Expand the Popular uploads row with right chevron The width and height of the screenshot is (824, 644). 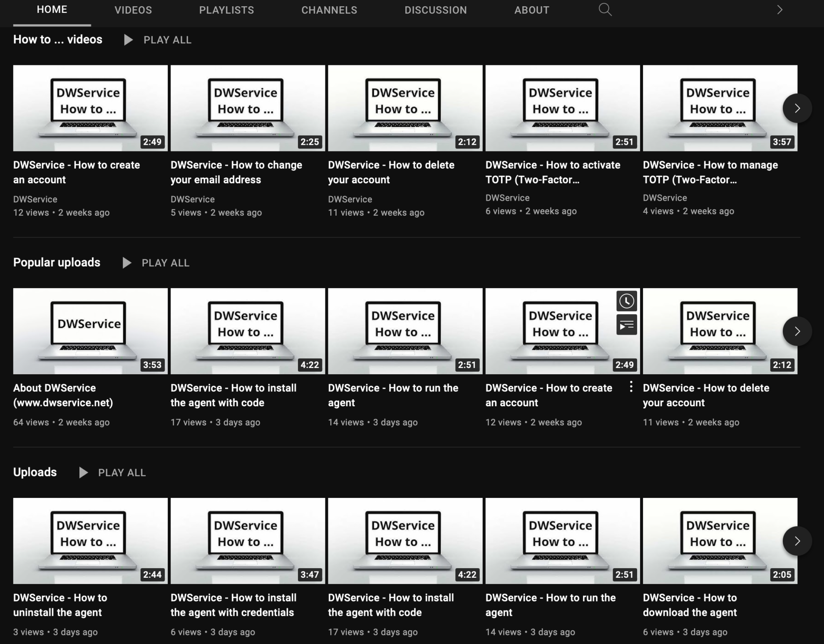coord(797,331)
